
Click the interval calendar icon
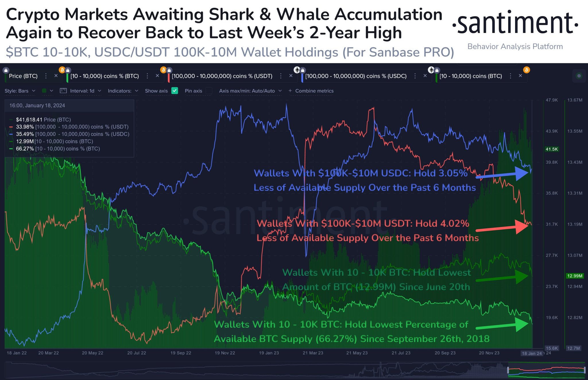(63, 91)
